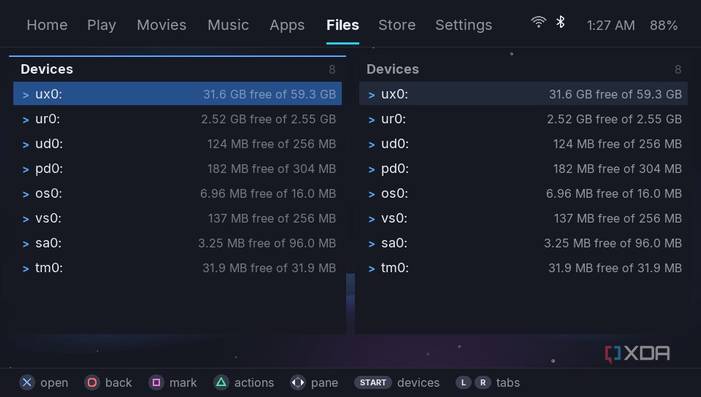Expand os0: chevron in left pane
701x397 pixels.
(x=26, y=194)
